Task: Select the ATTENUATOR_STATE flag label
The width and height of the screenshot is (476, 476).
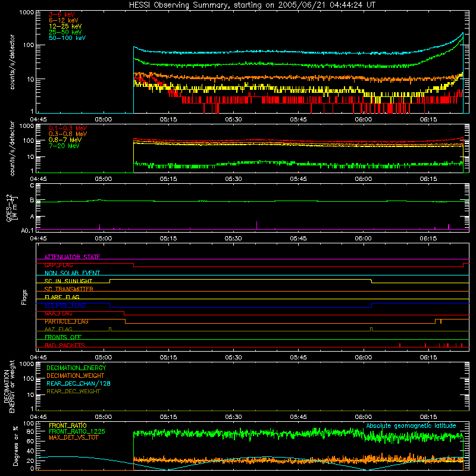Action: coord(72,257)
